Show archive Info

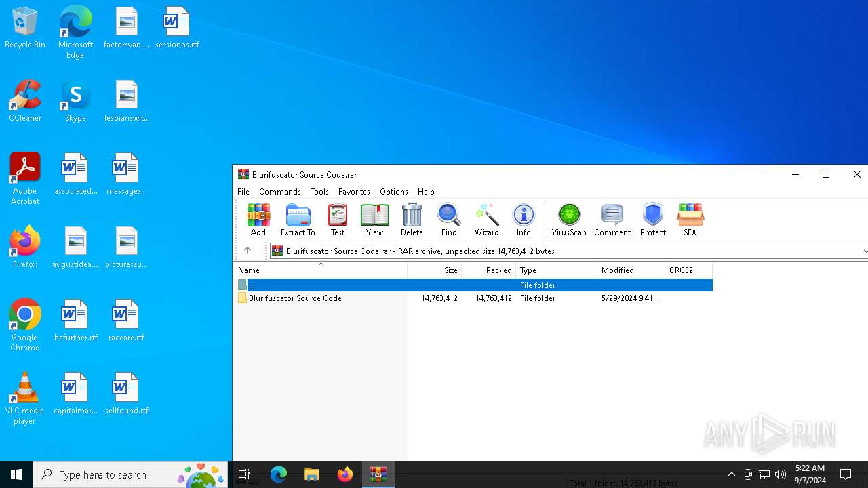[524, 220]
